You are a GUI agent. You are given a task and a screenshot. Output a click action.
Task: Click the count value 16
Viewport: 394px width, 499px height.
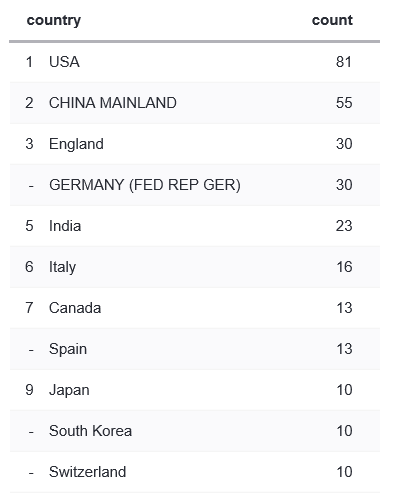pyautogui.click(x=344, y=267)
